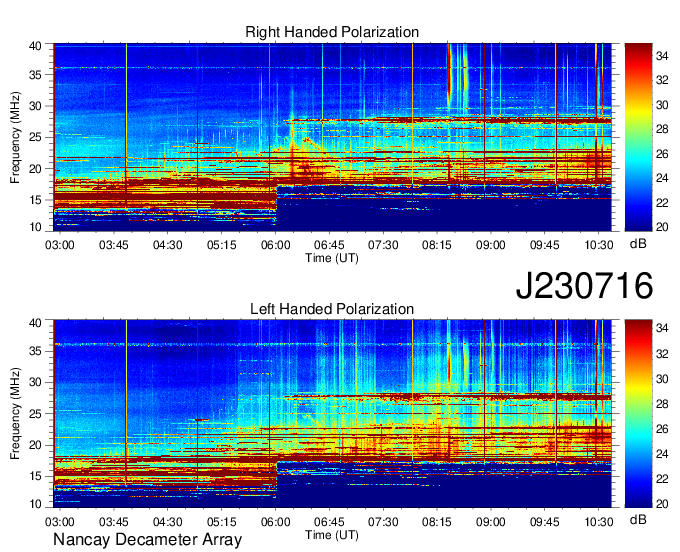Click the 40 MHz tick of lower plot
This screenshot has height=552, width=680.
[35, 323]
